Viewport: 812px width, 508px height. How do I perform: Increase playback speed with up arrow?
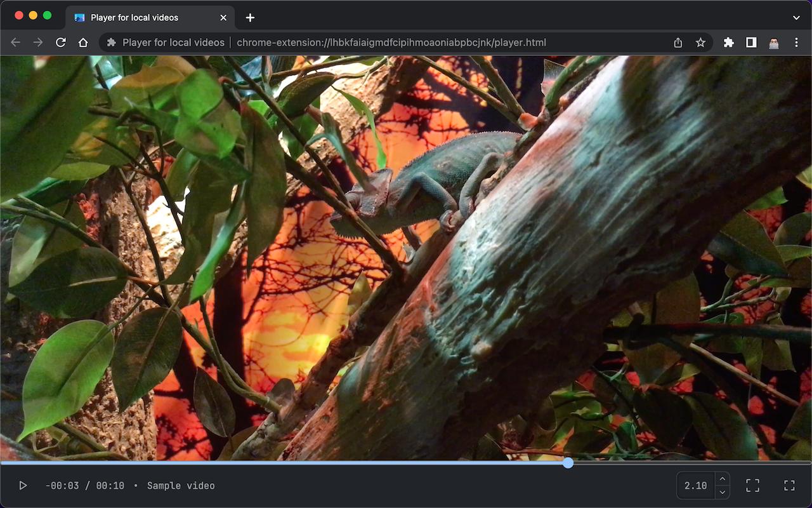(x=722, y=479)
